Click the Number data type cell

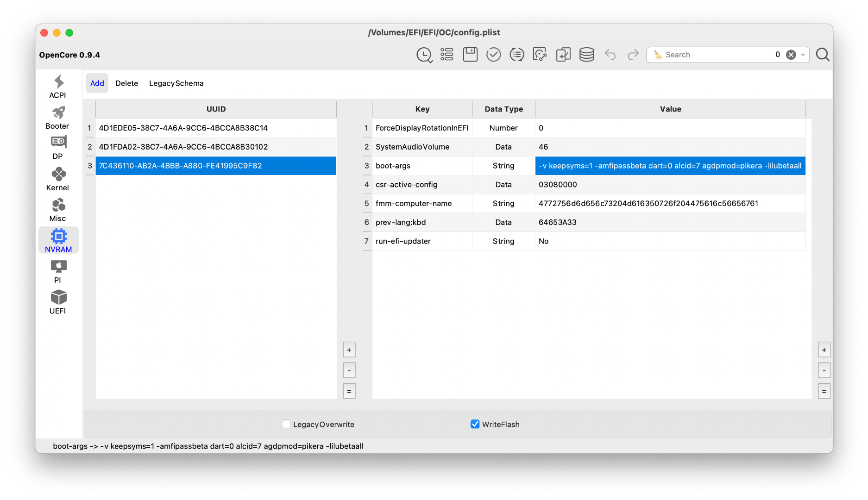tap(504, 128)
